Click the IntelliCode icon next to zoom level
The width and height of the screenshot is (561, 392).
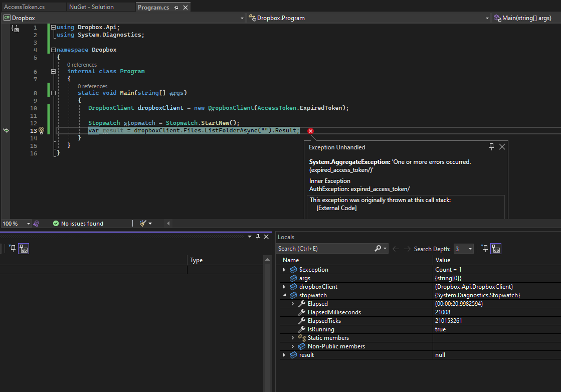tap(36, 224)
